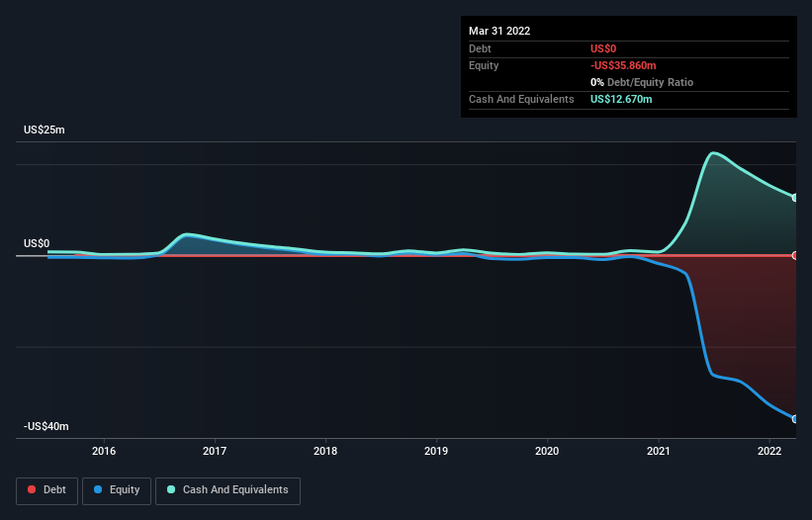This screenshot has height=520, width=812.
Task: Click the US$25m axis label
Action: (45, 130)
